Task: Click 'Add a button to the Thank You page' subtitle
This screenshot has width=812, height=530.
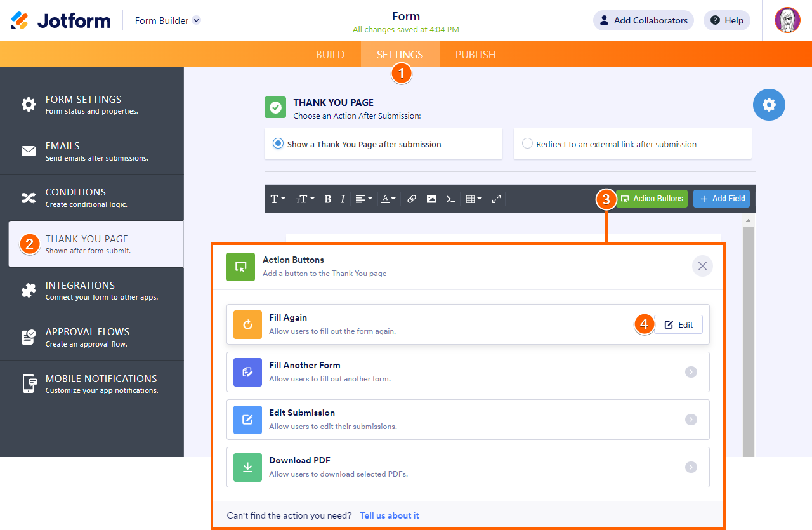Action: pyautogui.click(x=325, y=274)
